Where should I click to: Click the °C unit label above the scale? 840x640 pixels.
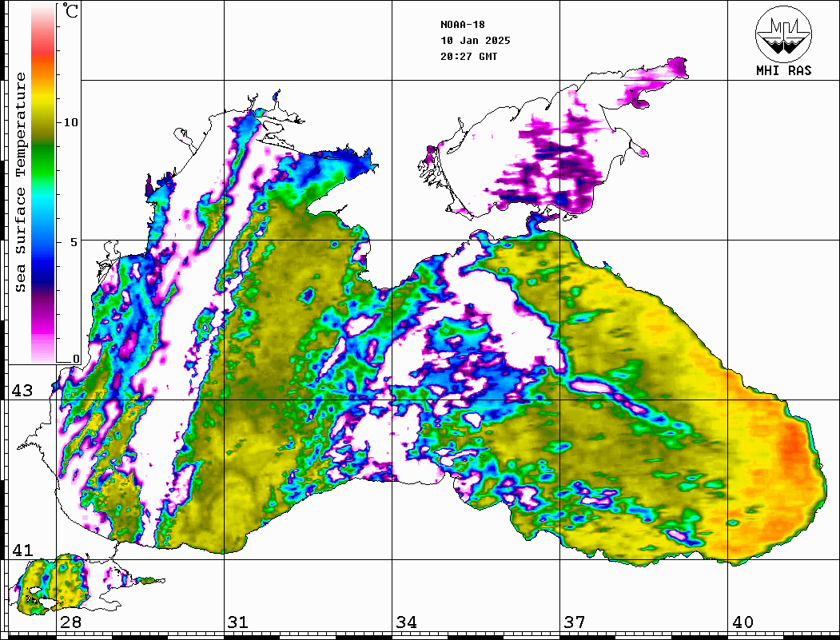pos(71,11)
